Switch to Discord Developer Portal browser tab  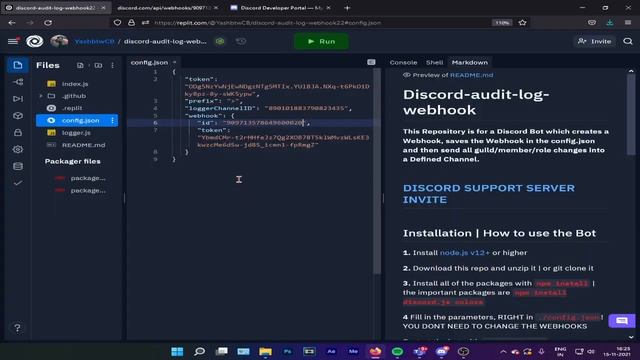[x=280, y=8]
